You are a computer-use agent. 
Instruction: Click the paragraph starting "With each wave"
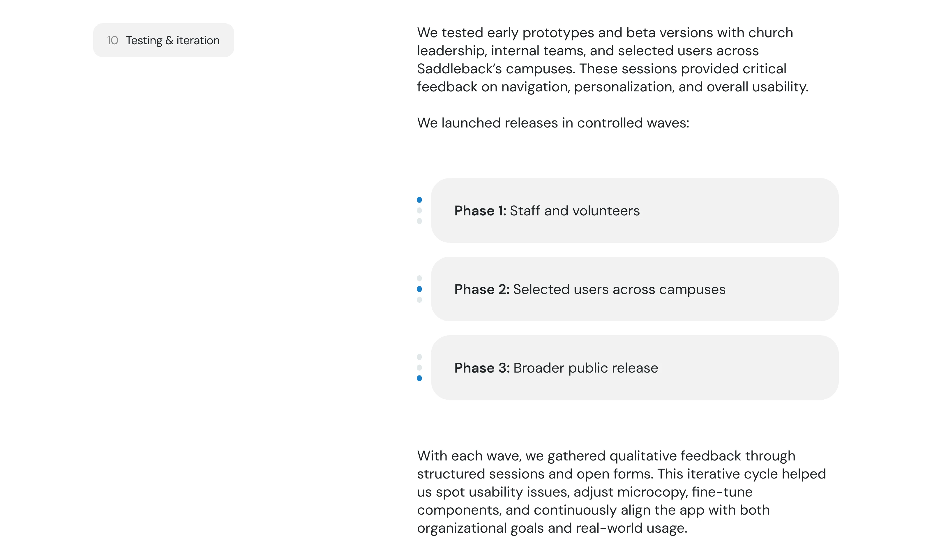tap(621, 492)
